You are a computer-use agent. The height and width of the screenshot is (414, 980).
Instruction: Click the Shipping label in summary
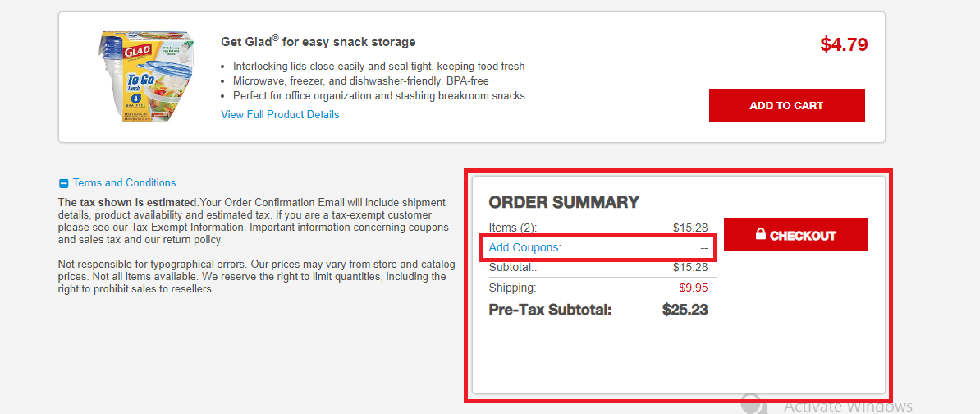pyautogui.click(x=512, y=288)
